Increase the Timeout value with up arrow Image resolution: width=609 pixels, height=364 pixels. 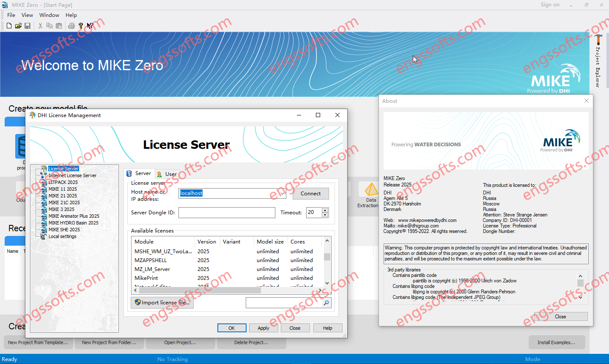(x=325, y=210)
